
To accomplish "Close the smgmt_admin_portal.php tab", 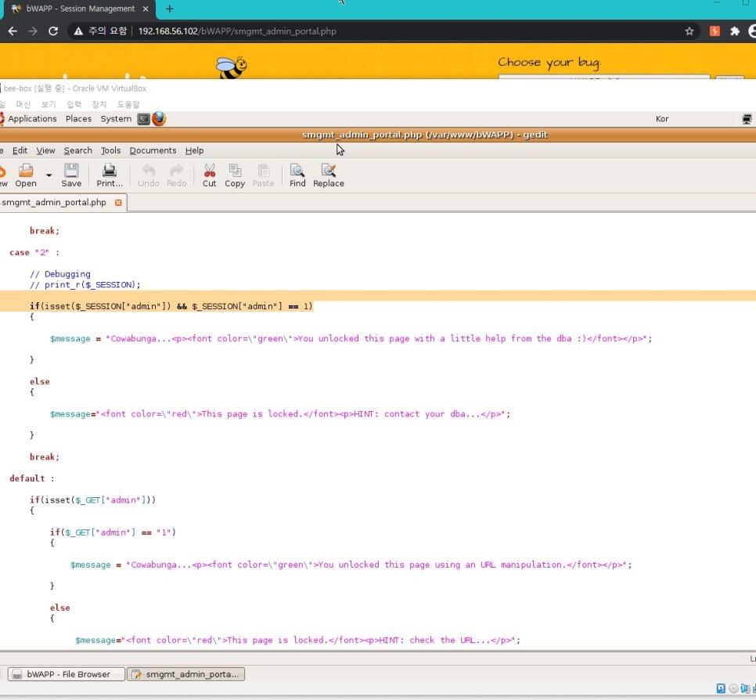I will 118,203.
